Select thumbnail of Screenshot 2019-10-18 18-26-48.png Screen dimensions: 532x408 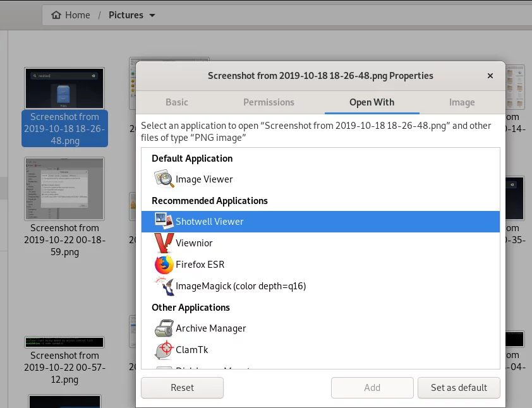pos(64,88)
